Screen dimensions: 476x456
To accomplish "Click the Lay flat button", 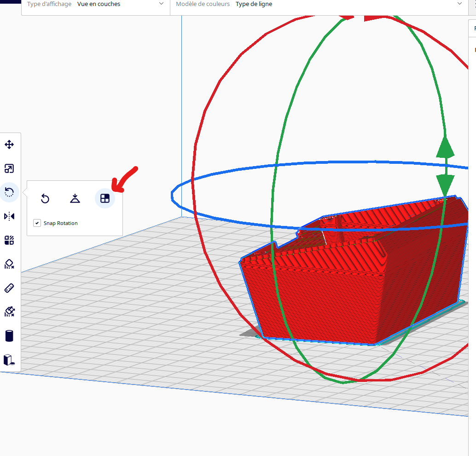I will [75, 198].
